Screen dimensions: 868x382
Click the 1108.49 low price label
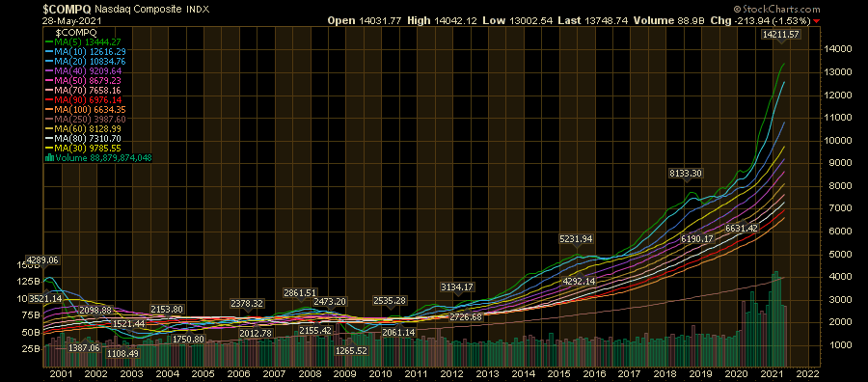pos(123,353)
